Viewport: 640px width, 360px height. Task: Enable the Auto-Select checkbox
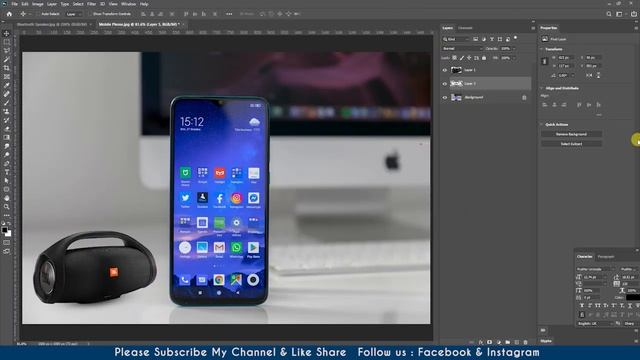[x=39, y=14]
